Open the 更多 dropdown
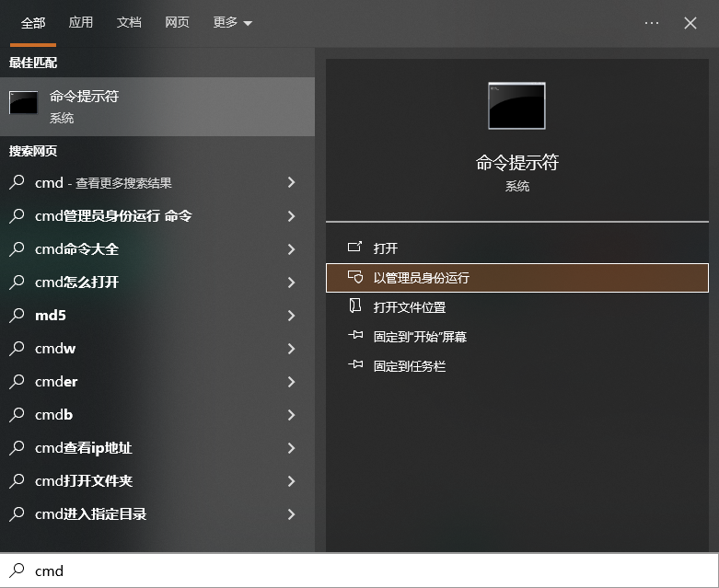 click(233, 22)
